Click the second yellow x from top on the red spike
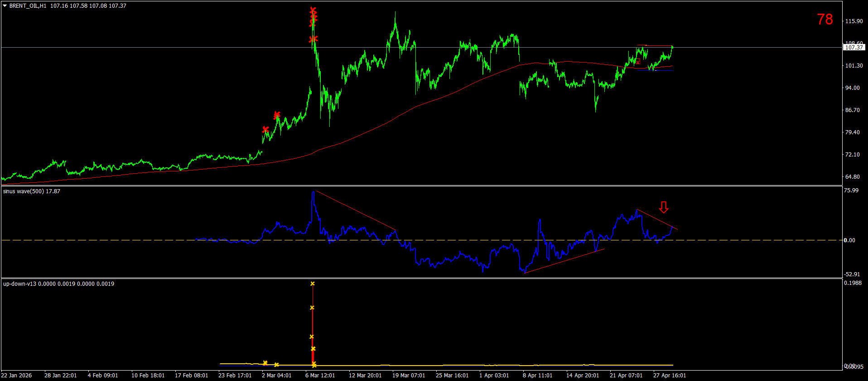 312,308
